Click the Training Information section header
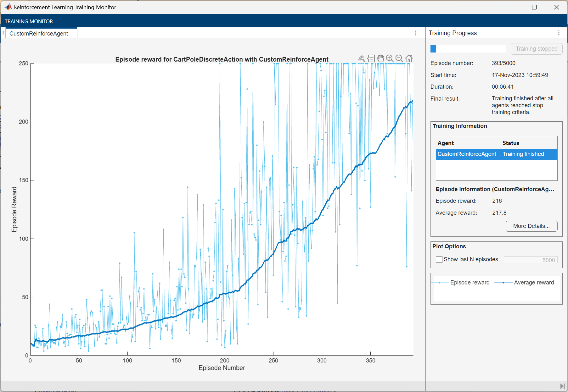Viewport: 568px width, 392px height. click(x=460, y=126)
